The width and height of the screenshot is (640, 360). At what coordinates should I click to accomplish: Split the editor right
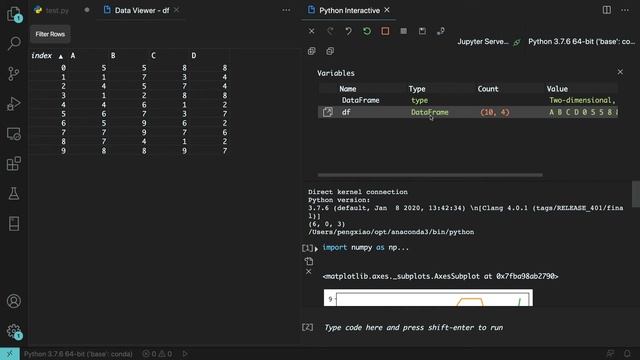[x=607, y=10]
